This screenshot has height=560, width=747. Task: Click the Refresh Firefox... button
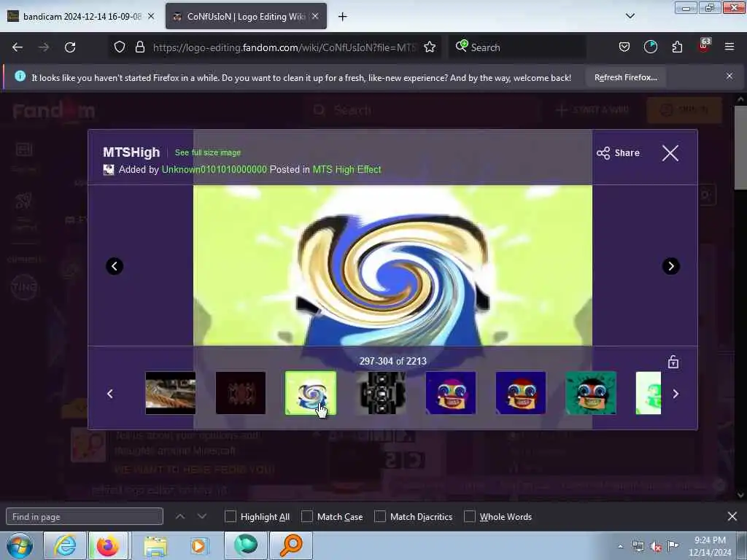click(625, 77)
